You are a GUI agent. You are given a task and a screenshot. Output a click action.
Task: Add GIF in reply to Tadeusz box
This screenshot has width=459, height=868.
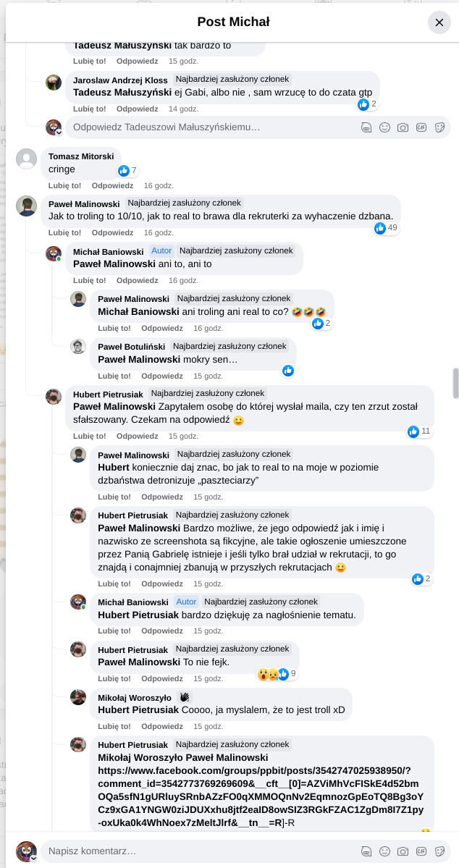pyautogui.click(x=421, y=127)
